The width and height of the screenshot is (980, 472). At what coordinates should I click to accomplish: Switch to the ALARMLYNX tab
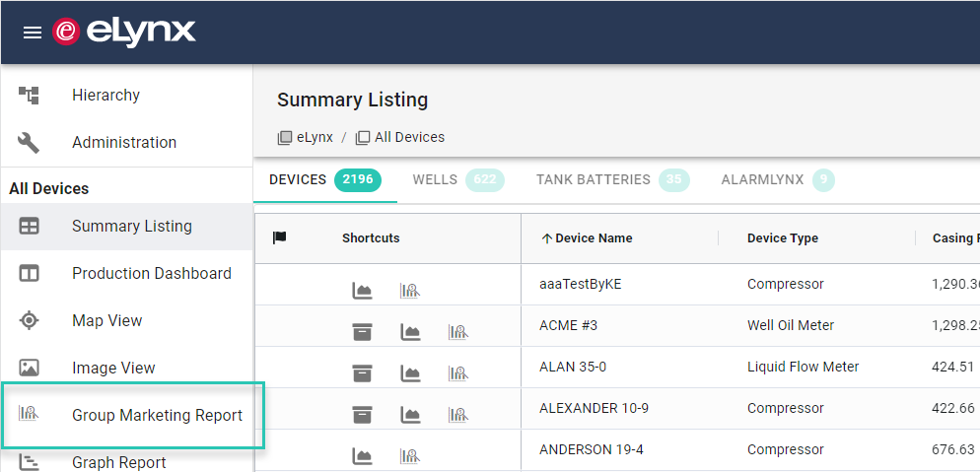(x=778, y=180)
